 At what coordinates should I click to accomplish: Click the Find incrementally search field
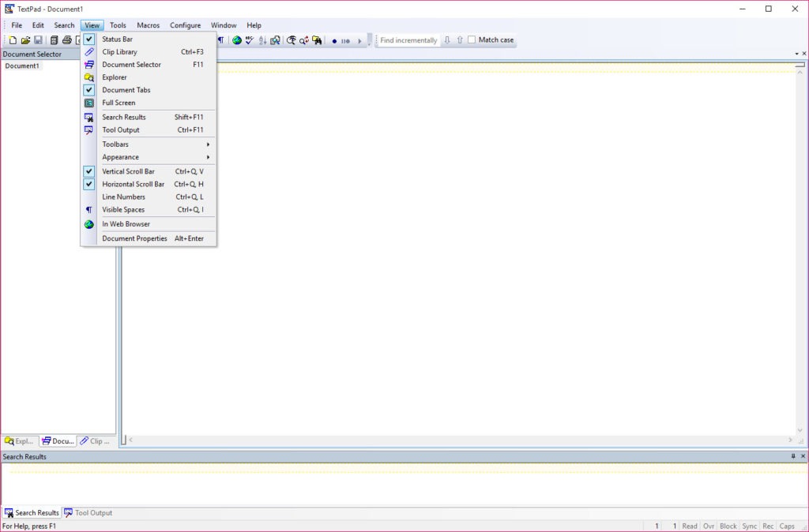408,40
